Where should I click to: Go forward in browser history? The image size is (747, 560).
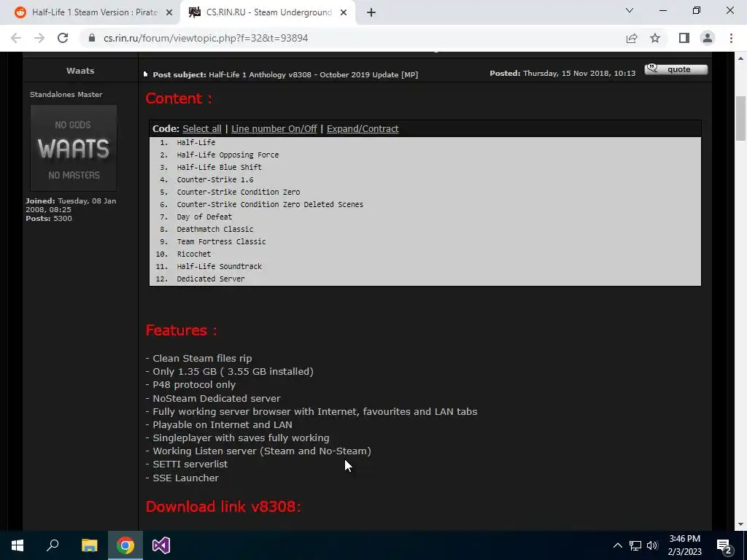(39, 38)
